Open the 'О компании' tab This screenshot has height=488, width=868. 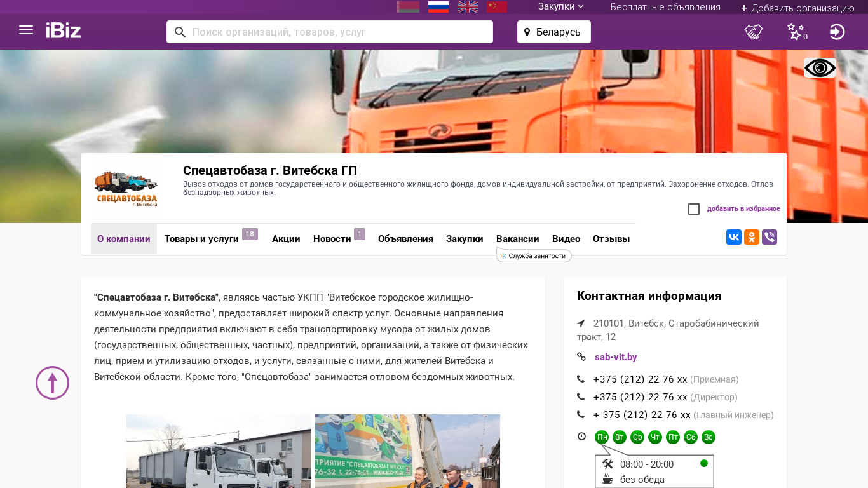tap(124, 239)
